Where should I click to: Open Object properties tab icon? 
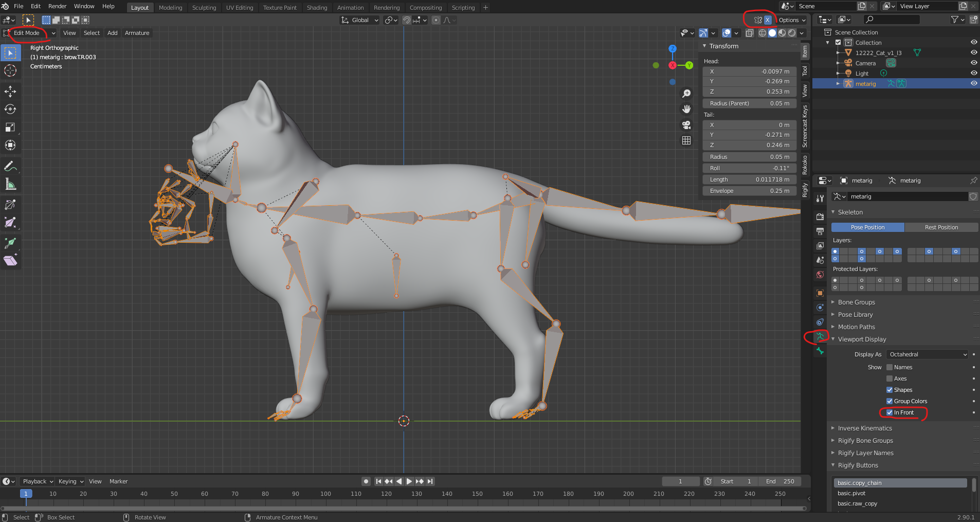click(820, 293)
